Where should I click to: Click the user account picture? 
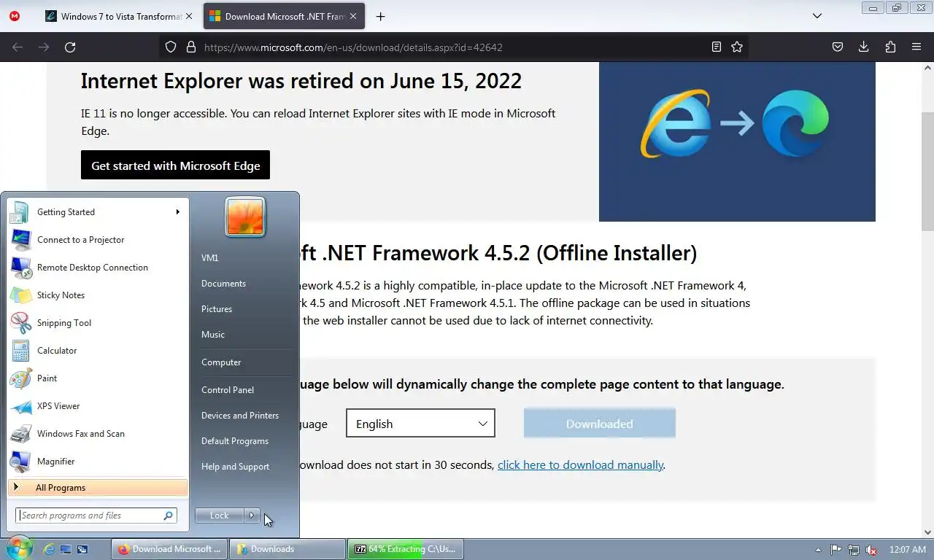click(x=245, y=217)
